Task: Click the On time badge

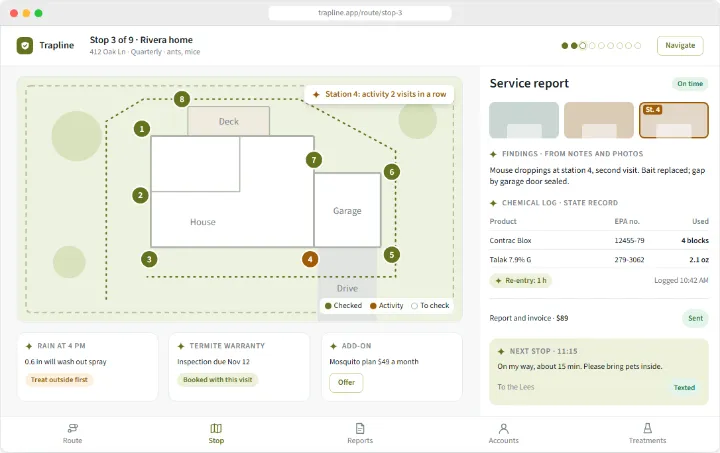Action: tap(690, 84)
